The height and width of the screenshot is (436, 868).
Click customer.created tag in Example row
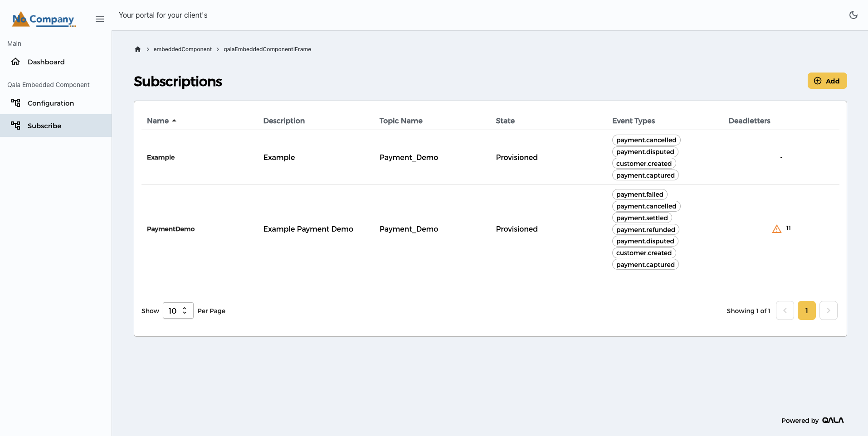(644, 164)
